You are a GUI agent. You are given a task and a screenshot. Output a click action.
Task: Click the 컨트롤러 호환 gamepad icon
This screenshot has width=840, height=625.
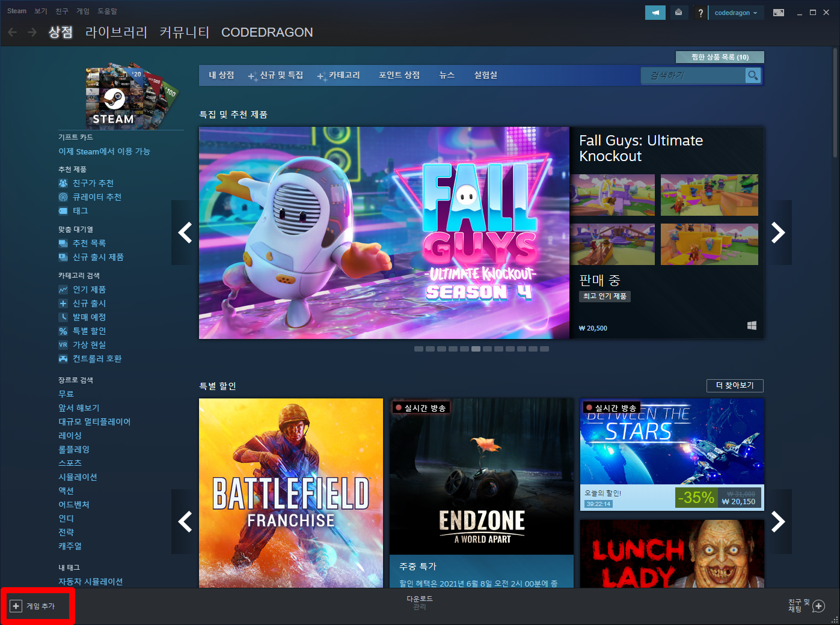63,359
